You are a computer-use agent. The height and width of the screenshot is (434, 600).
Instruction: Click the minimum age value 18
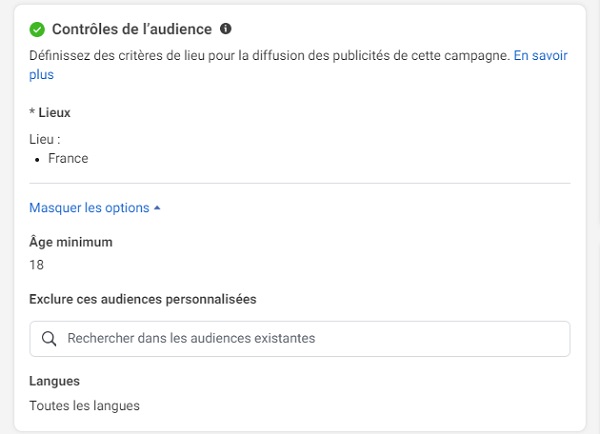tap(37, 265)
